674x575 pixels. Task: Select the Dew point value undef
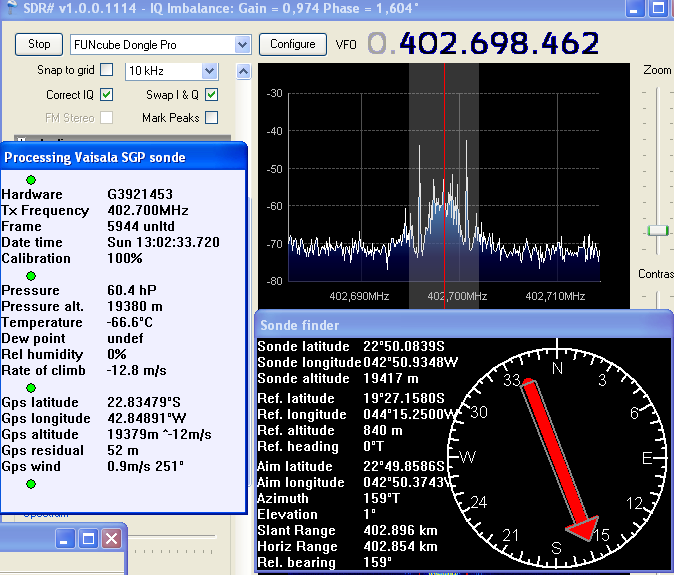coord(125,338)
